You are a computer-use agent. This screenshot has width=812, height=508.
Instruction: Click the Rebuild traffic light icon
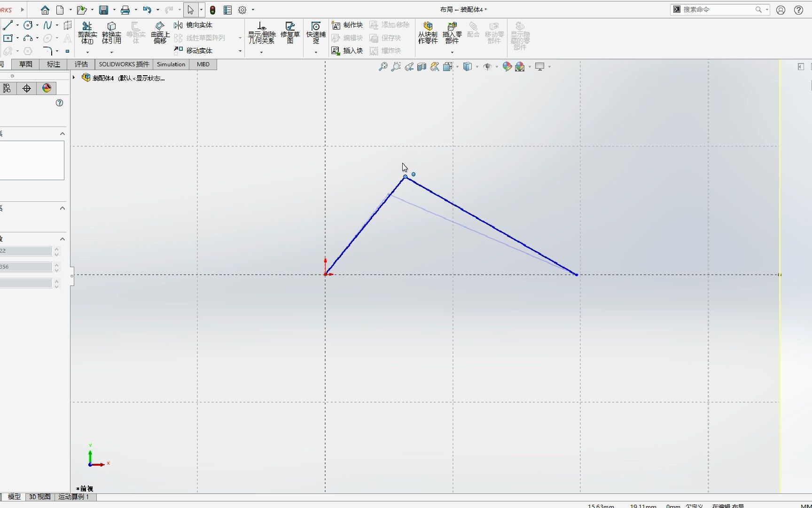(212, 10)
